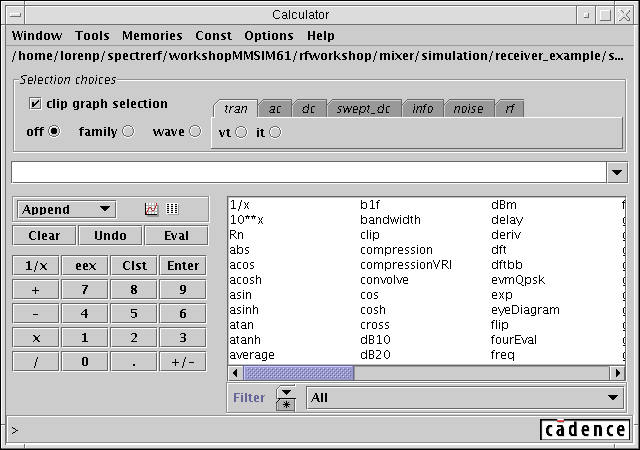This screenshot has width=640, height=450.
Task: Open the Memories menu
Action: point(152,36)
